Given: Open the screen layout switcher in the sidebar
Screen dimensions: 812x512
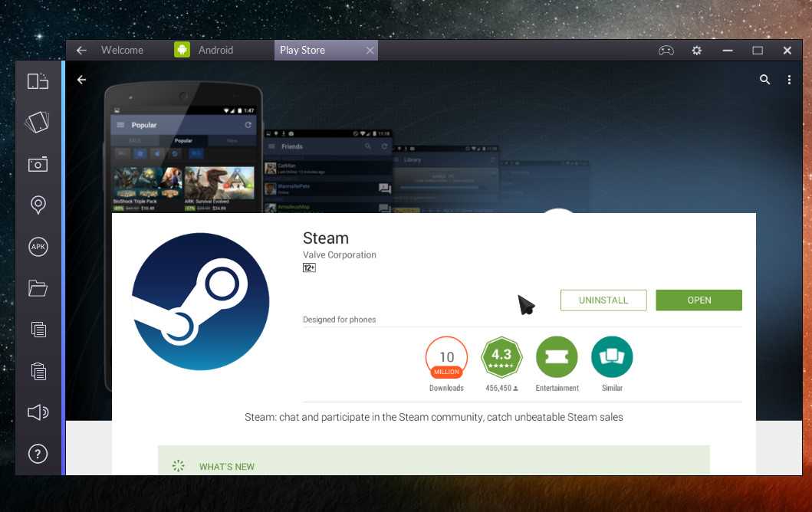Looking at the screenshot, I should coord(38,81).
